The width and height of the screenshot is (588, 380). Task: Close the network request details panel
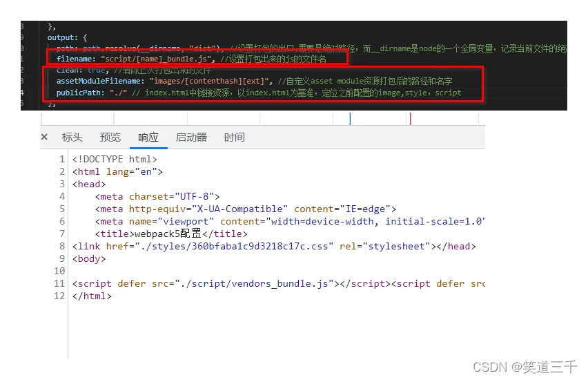click(44, 137)
